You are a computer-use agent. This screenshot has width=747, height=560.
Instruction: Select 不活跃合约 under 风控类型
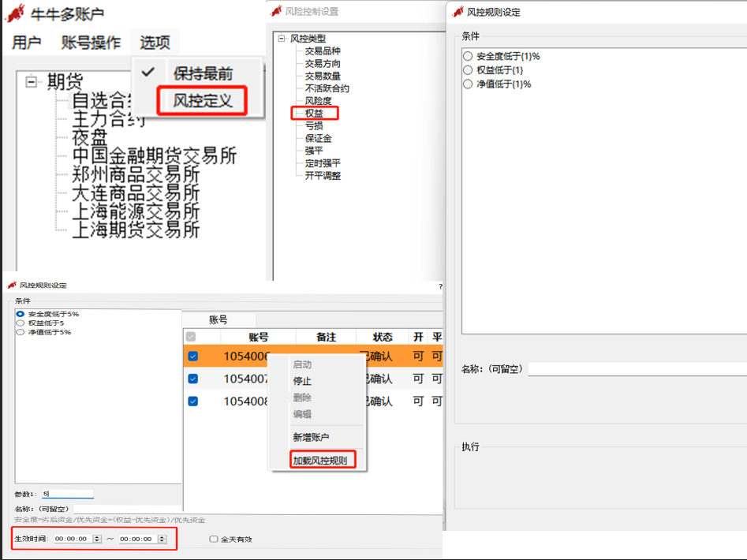(x=327, y=88)
